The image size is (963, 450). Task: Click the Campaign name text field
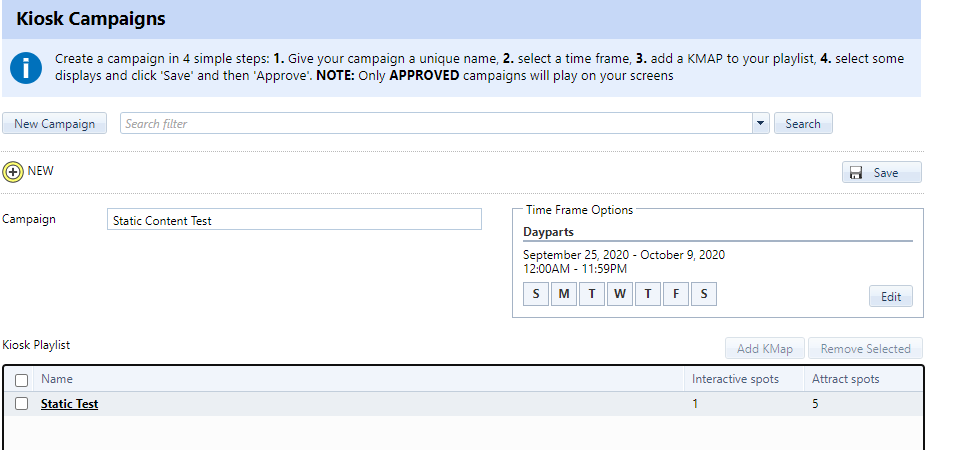(294, 220)
